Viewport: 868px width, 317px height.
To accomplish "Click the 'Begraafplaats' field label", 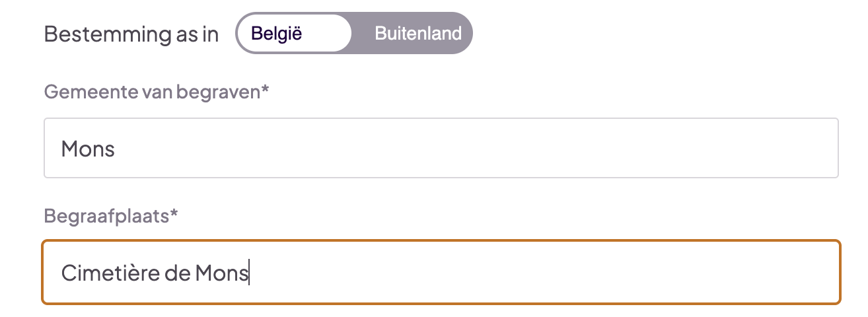I will 110,216.
